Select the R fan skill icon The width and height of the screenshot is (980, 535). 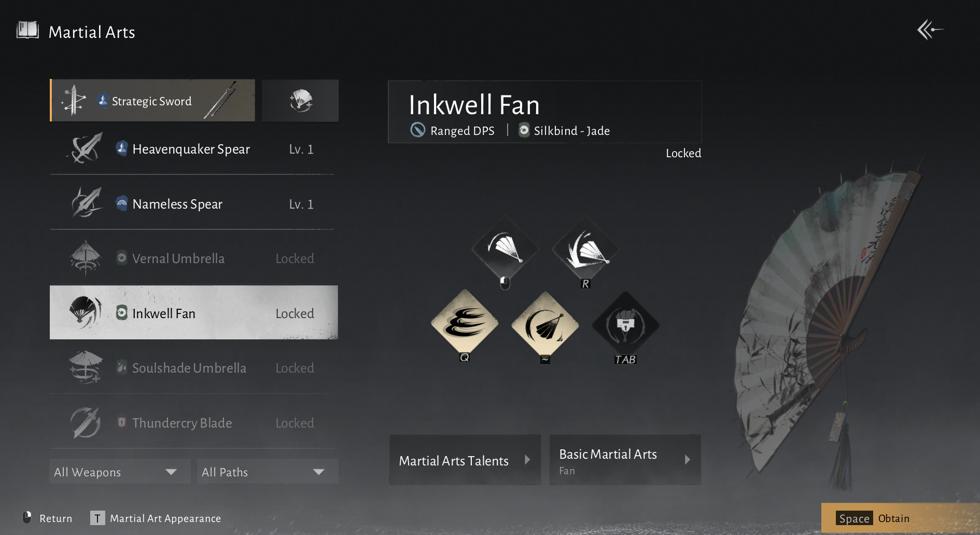pyautogui.click(x=585, y=250)
